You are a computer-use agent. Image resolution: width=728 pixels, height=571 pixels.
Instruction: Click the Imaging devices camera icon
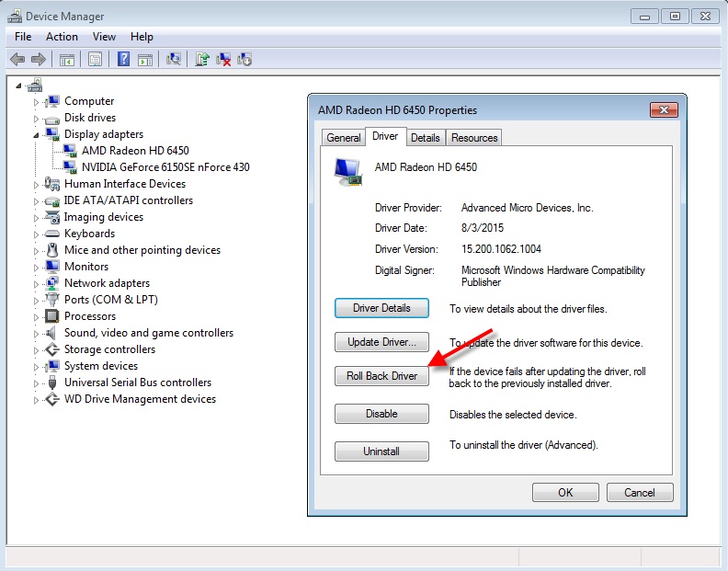pos(52,217)
